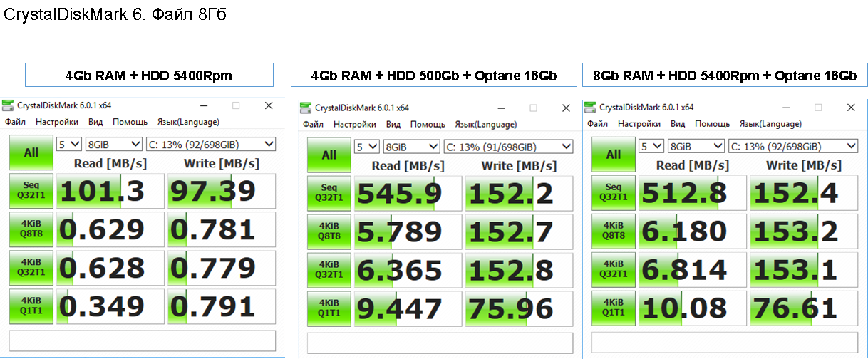Run All tests in left window

coord(31,152)
